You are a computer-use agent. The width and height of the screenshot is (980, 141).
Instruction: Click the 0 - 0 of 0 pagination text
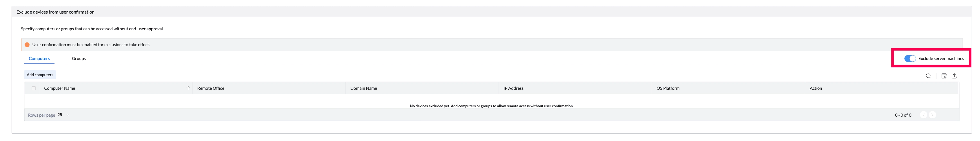[903, 115]
